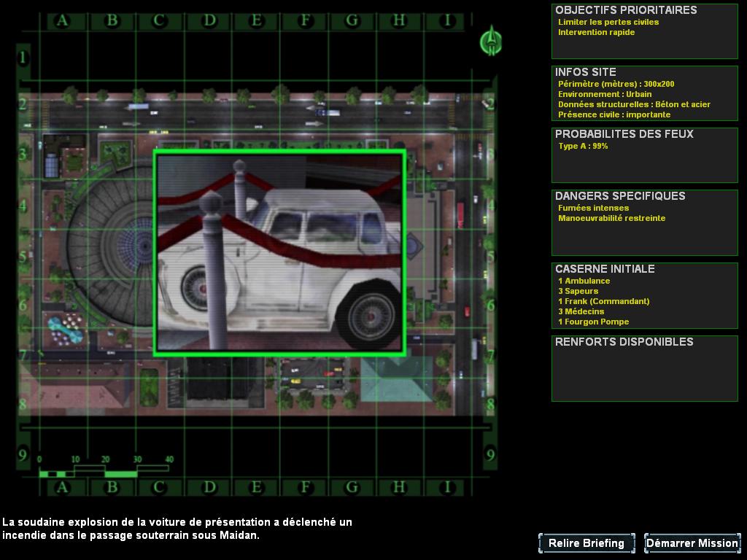Click the green compass north icon

tap(491, 40)
